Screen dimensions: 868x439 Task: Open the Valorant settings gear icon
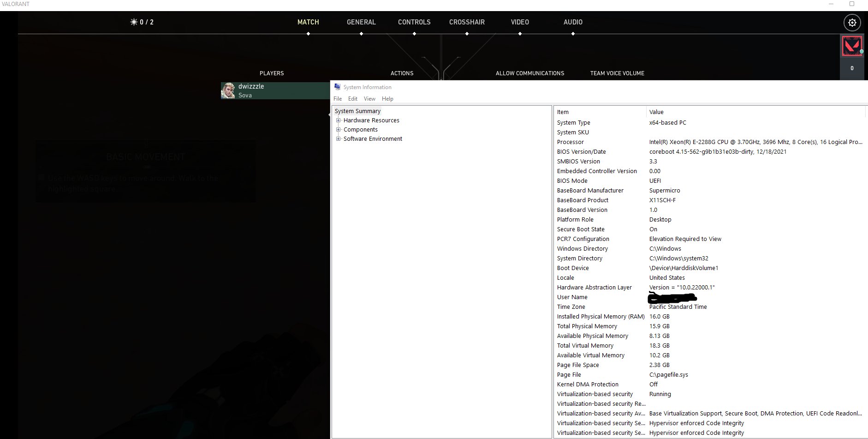point(852,22)
